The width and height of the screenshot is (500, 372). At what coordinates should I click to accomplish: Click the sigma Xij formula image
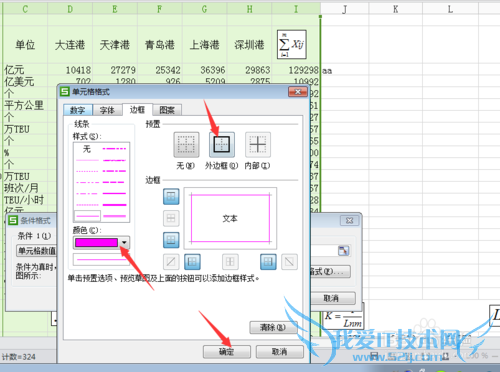tap(292, 44)
